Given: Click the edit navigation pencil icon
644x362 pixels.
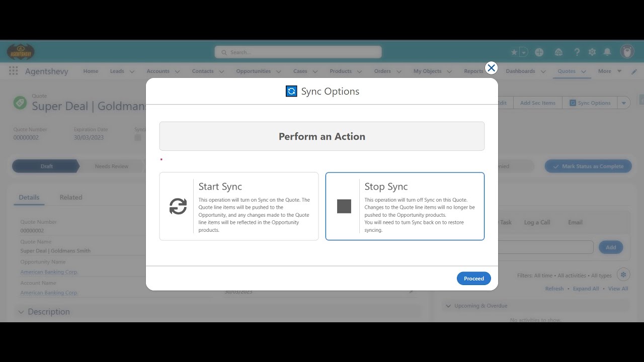Looking at the screenshot, I should tap(634, 71).
